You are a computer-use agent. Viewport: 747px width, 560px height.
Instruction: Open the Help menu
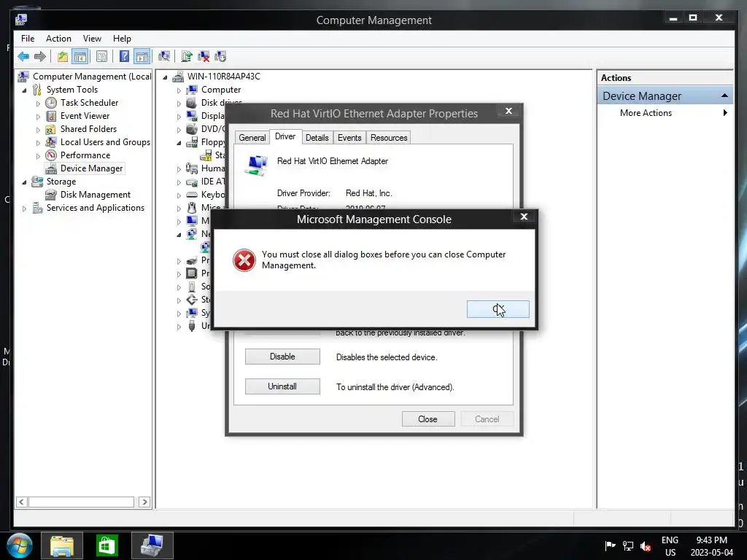(x=122, y=39)
